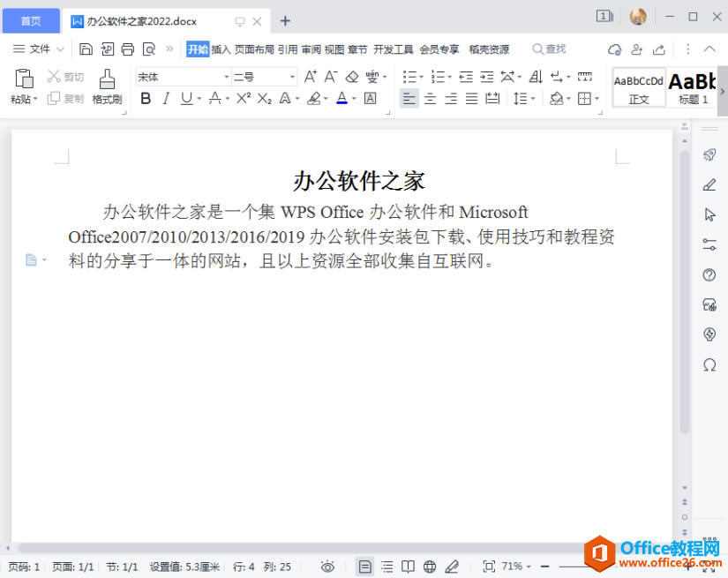Click the increase font size icon
The image size is (728, 578).
310,77
